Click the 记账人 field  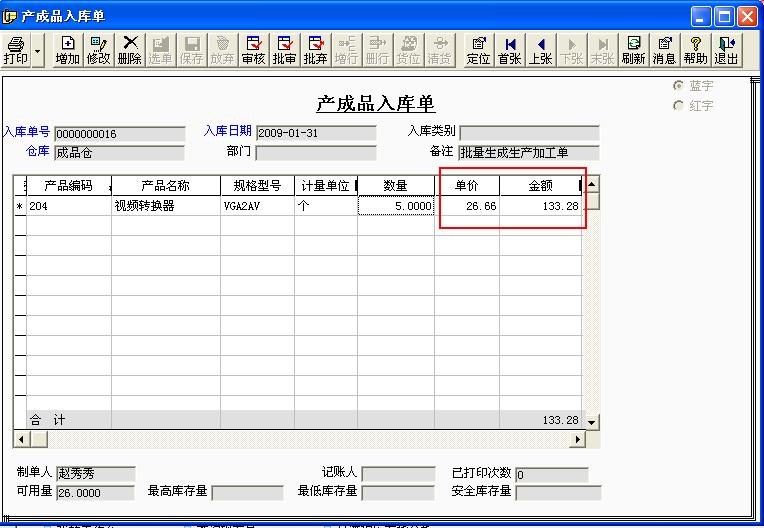(398, 473)
